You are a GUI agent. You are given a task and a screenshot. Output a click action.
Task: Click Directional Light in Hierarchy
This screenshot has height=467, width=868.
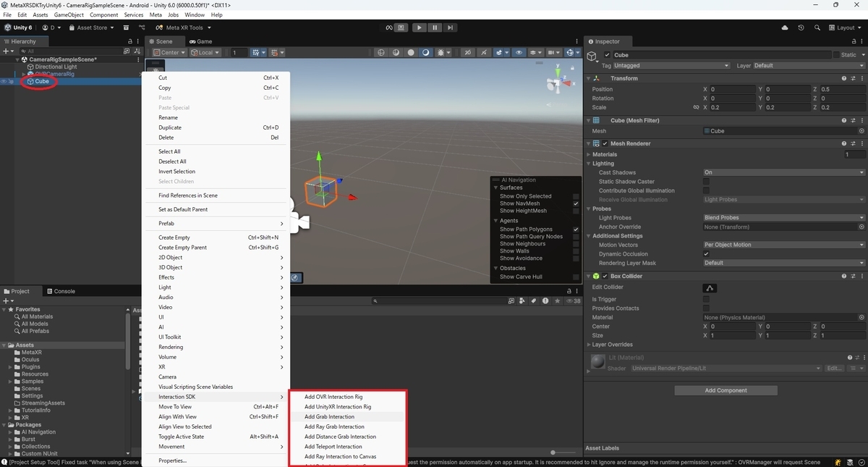[x=56, y=67]
